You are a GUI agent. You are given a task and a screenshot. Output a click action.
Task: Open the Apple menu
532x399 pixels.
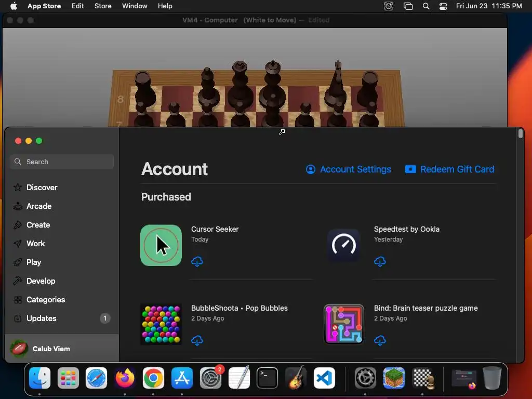point(14,6)
